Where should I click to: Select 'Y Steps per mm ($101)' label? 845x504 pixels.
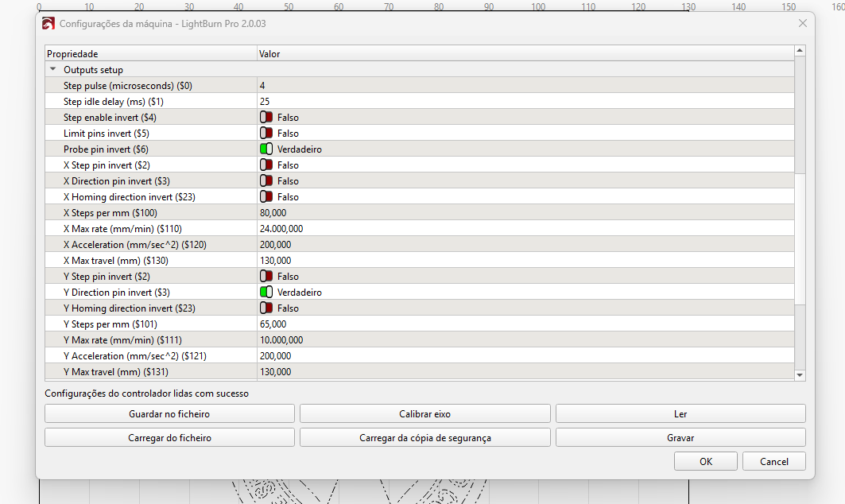pos(110,324)
